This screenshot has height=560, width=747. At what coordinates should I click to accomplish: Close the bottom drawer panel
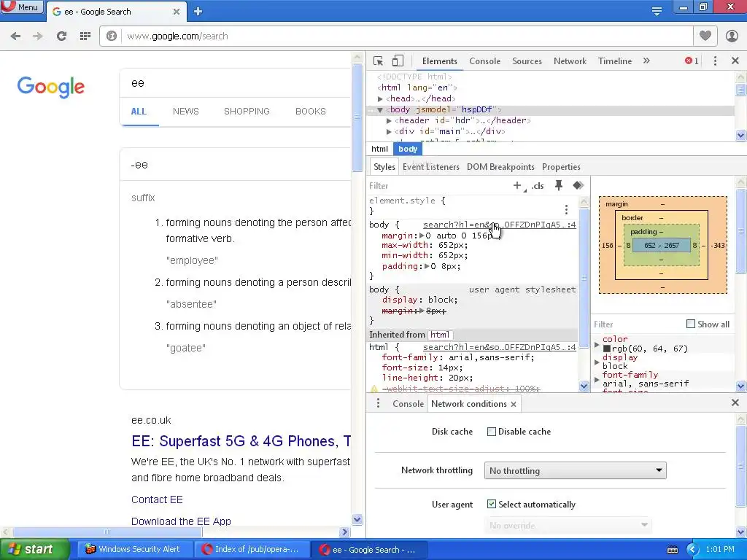[735, 402]
